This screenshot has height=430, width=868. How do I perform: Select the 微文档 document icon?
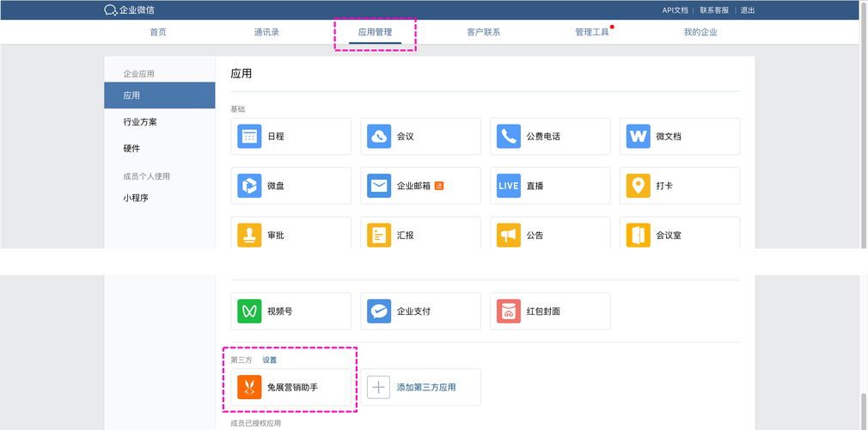pyautogui.click(x=638, y=136)
